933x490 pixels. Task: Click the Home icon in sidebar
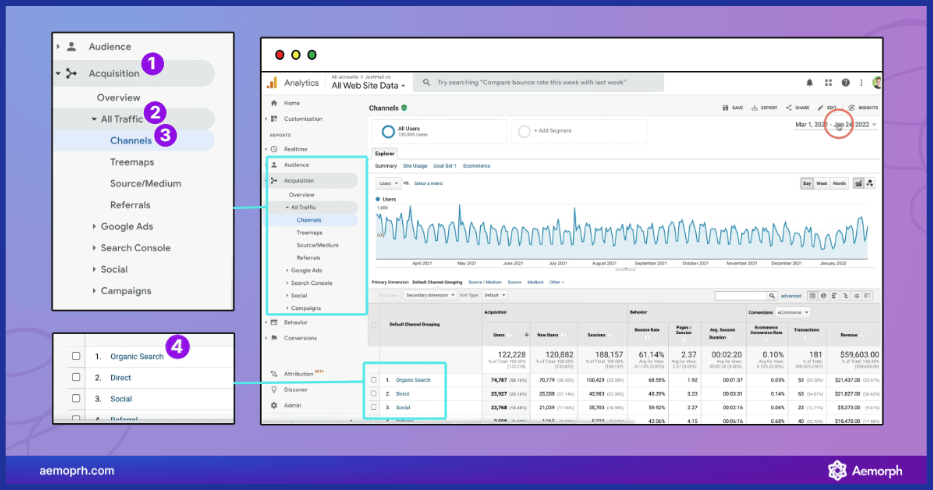(273, 103)
